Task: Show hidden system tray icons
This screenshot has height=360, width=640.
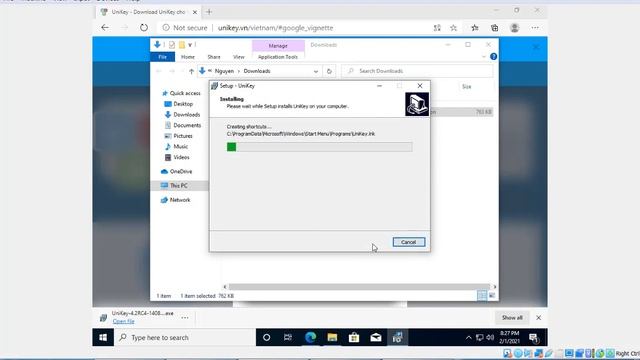Action: tap(469, 338)
